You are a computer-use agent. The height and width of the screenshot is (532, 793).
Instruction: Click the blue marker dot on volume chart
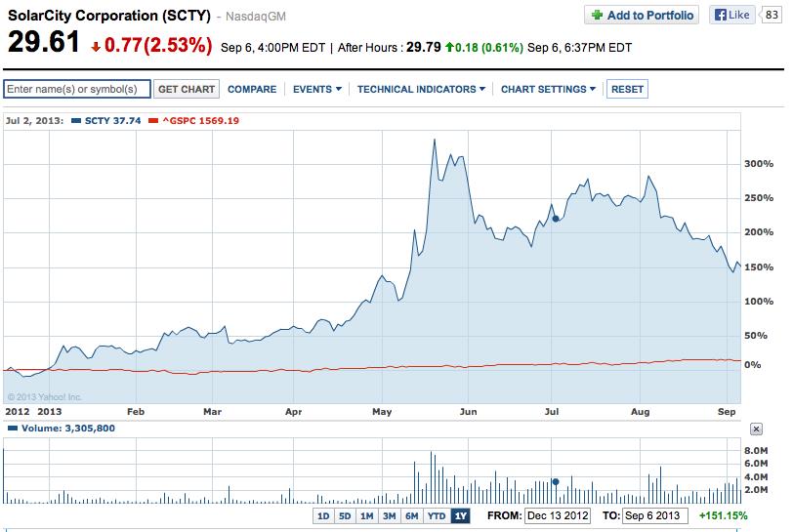pyautogui.click(x=556, y=482)
